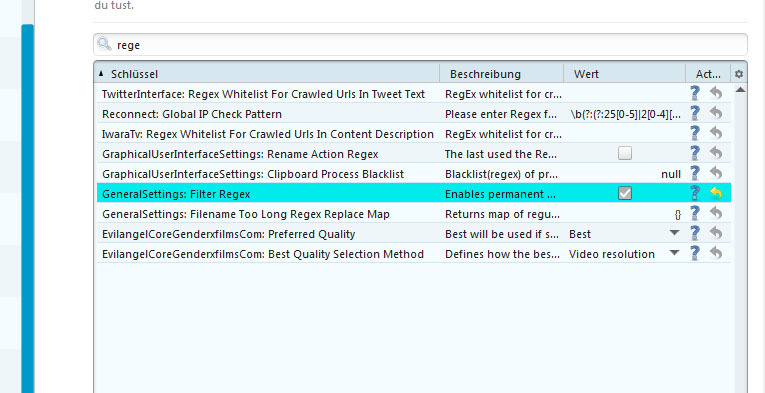
Task: Open help for Preferred Quality row
Action: coord(695,234)
